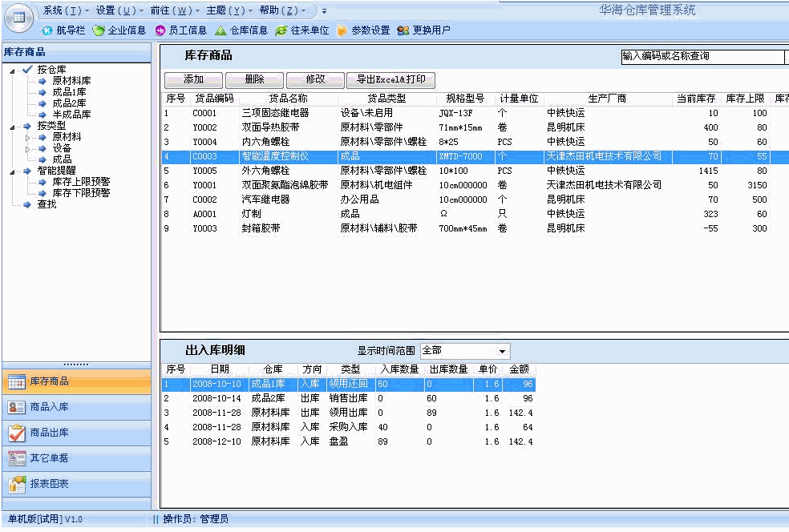This screenshot has height=532, width=789.
Task: Switch to 商品入库 in the side panel
Action: coord(49,407)
